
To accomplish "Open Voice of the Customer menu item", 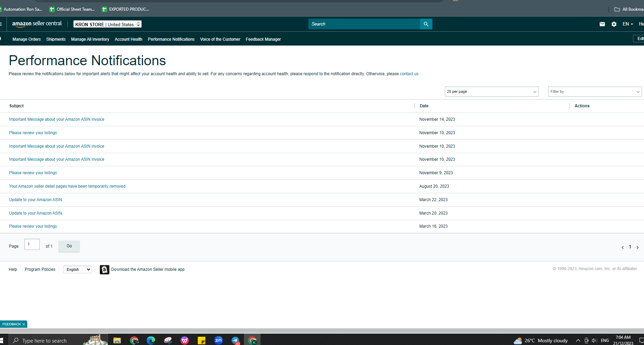I will [x=220, y=39].
